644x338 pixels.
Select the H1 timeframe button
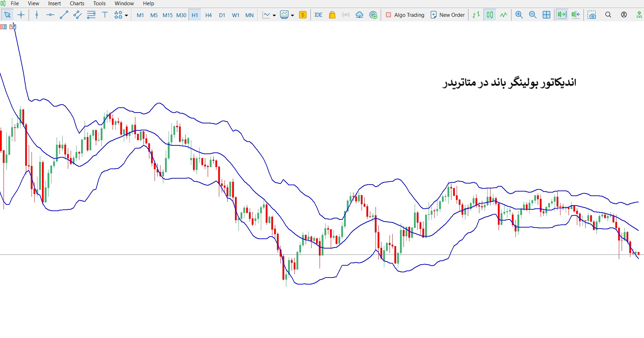195,15
